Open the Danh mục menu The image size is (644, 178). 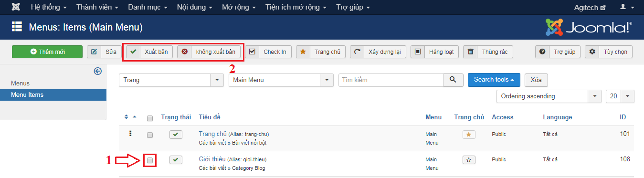point(148,8)
